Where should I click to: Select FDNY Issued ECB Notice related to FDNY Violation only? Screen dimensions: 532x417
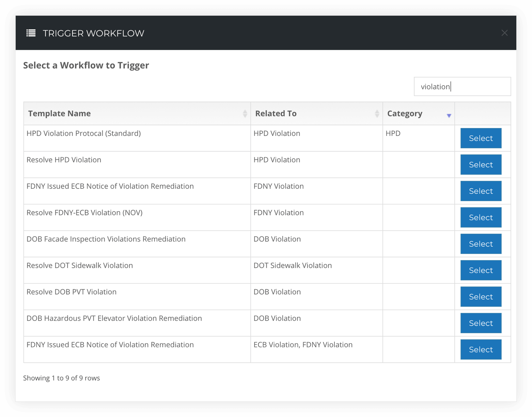[481, 191]
